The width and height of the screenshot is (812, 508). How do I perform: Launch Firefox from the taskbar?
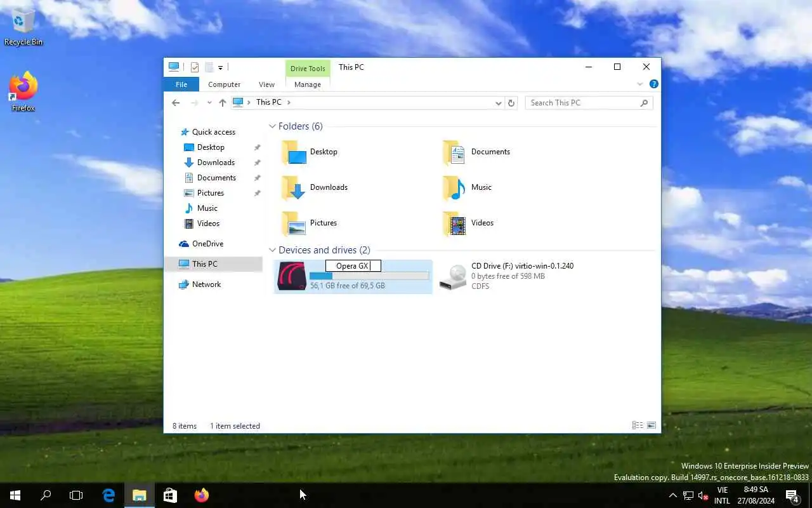[201, 495]
